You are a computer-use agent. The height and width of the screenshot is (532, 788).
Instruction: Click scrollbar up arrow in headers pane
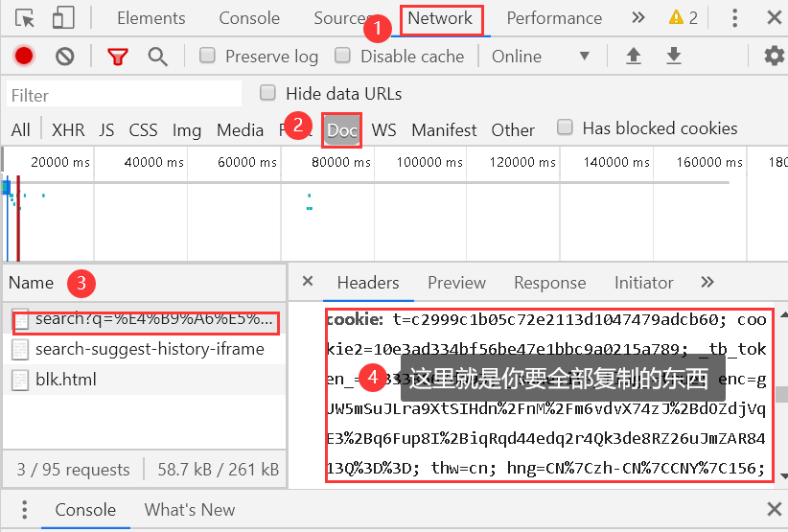tap(783, 315)
